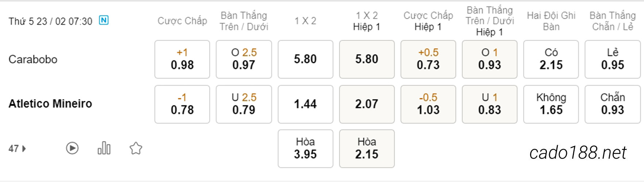
Task: Pick Over 2.5 goals at 0.97
Action: [244, 59]
